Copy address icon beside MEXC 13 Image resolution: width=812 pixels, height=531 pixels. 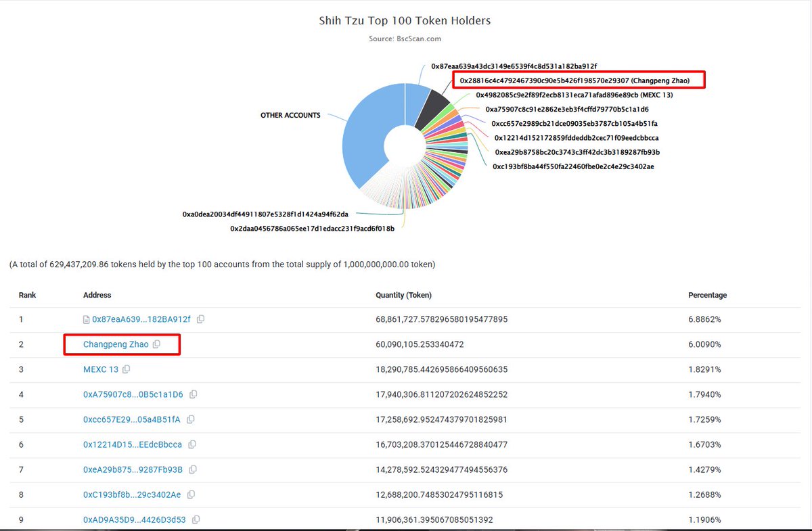pyautogui.click(x=127, y=369)
